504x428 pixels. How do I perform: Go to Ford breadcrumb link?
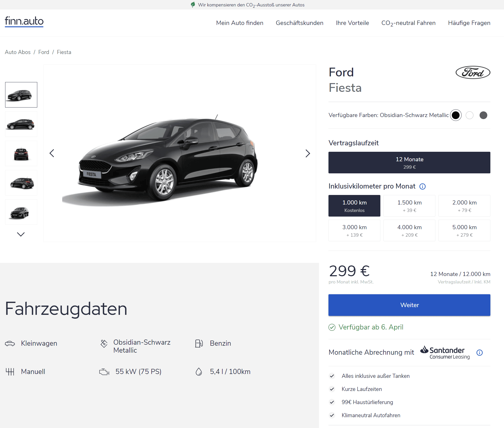coord(44,52)
